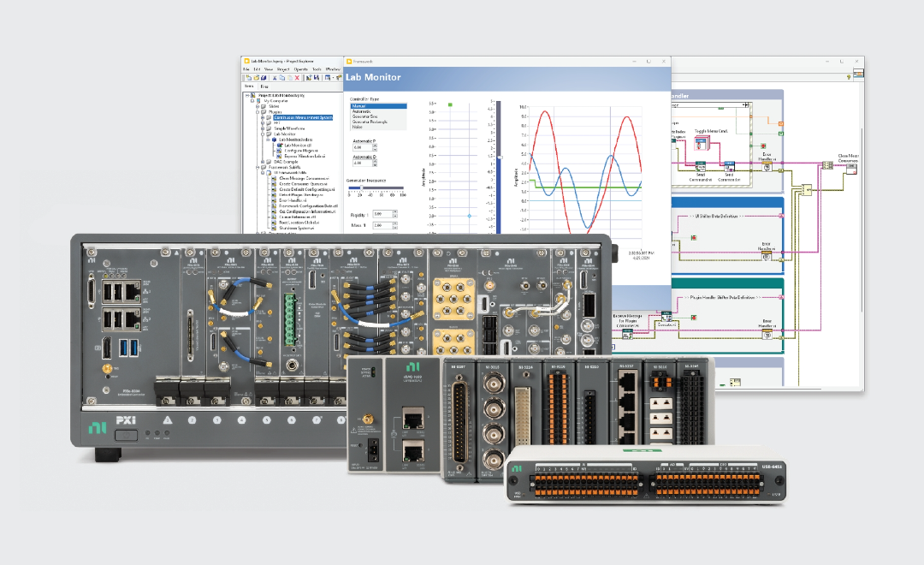Click the green square slider marker
The image size is (924, 565).
[450, 105]
